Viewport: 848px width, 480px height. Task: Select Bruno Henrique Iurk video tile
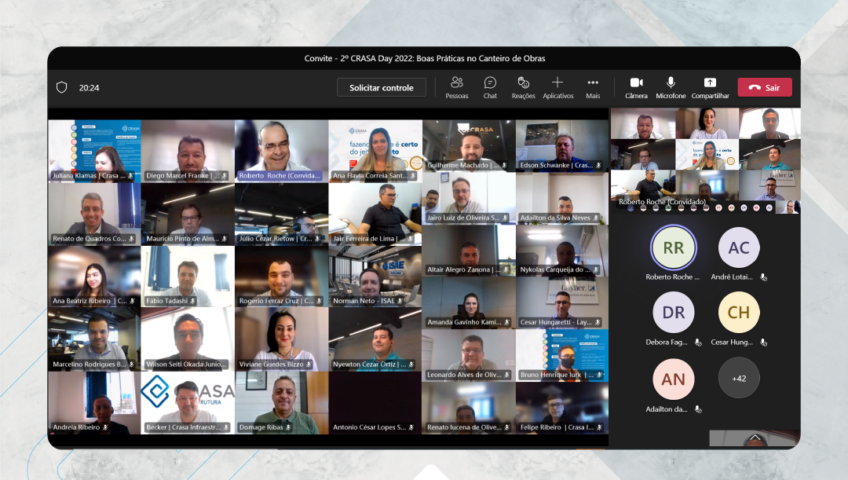point(562,356)
